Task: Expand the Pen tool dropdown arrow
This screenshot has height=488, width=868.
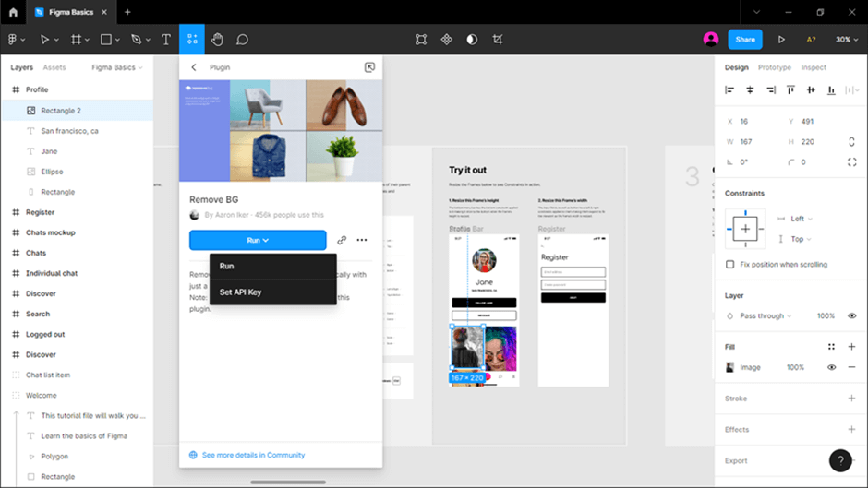Action: pos(148,40)
